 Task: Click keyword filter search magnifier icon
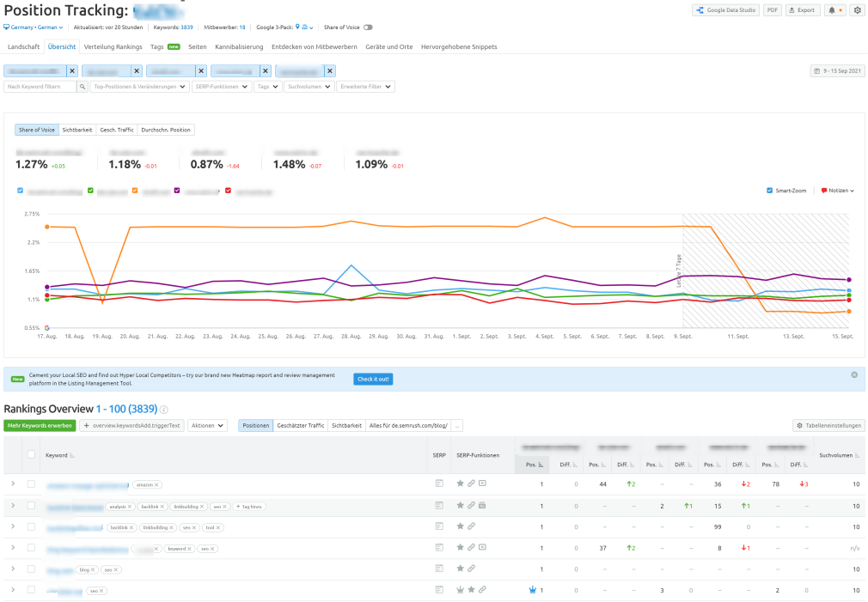83,87
